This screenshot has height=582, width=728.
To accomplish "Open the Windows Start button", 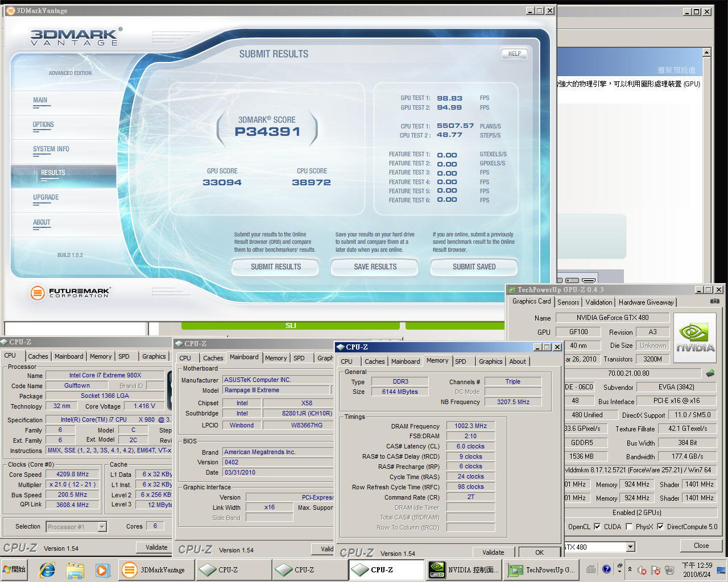I will pos(15,569).
